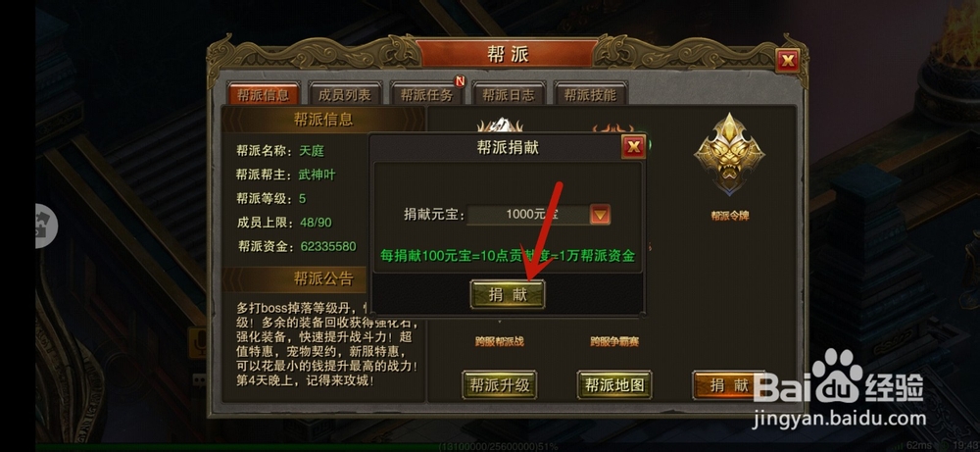Close the main 帮派 guild window
Screen dimensions: 980x452
click(788, 60)
